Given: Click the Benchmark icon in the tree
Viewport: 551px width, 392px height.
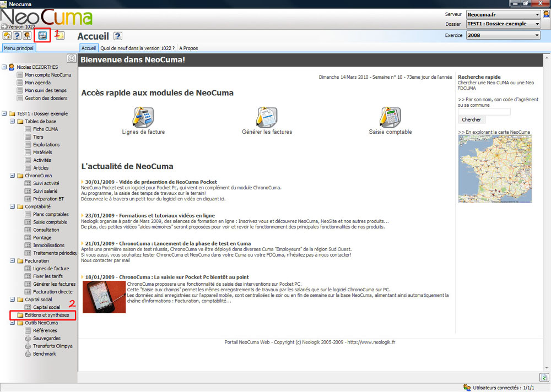Looking at the screenshot, I should pyautogui.click(x=28, y=353).
